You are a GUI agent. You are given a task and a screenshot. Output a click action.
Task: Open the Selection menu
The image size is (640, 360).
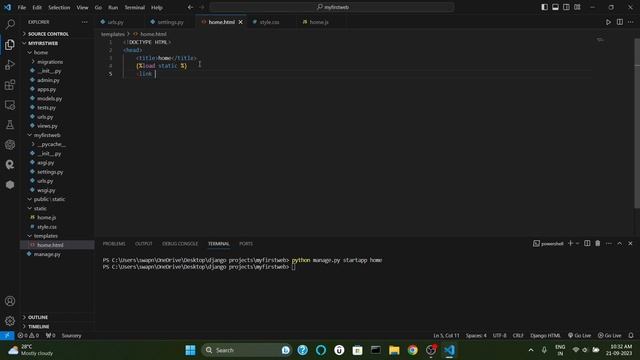click(59, 7)
